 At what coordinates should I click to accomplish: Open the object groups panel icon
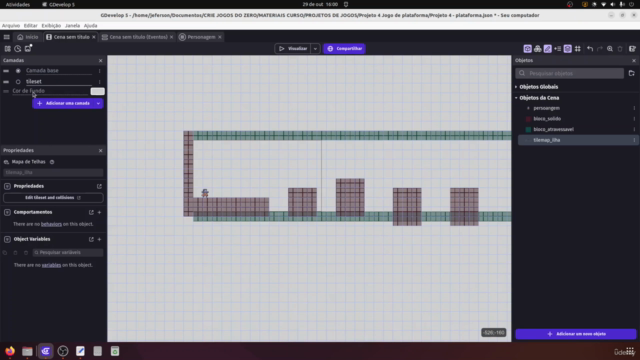538,49
